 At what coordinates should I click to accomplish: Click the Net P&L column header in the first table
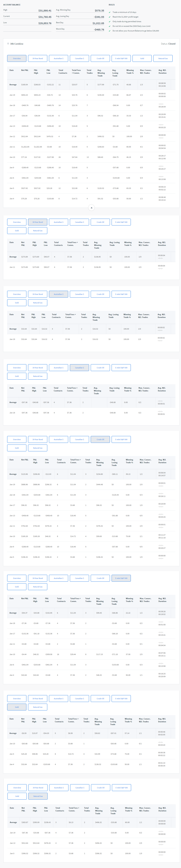[x=25, y=70]
